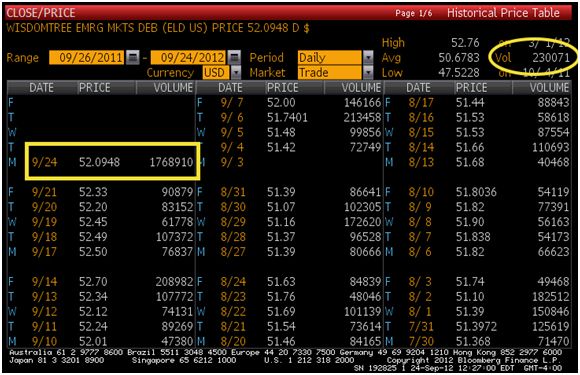This screenshot has height=375, width=580.
Task: Select the price 51.8036 on 8/10
Action: [476, 192]
